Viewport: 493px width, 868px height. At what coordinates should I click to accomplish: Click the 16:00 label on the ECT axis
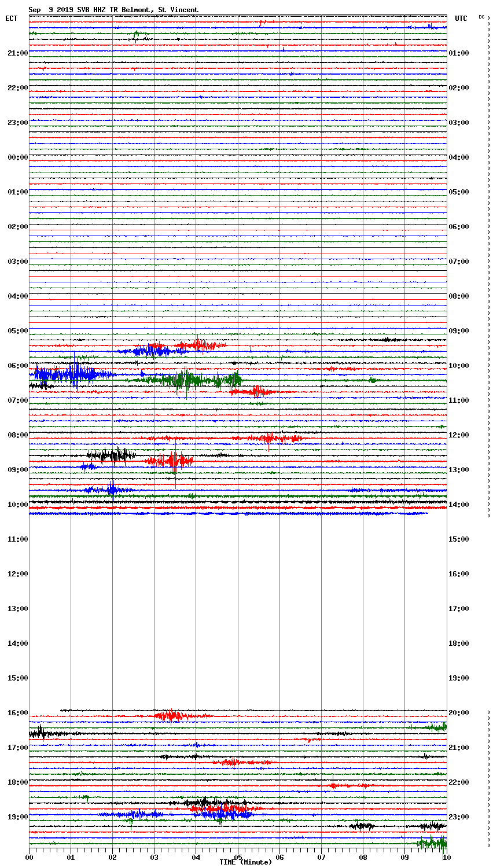tap(17, 713)
